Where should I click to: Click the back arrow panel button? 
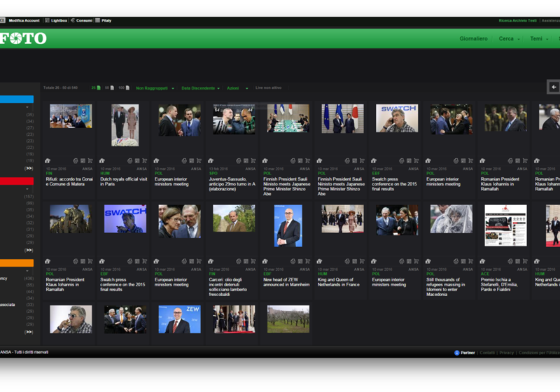pyautogui.click(x=554, y=87)
